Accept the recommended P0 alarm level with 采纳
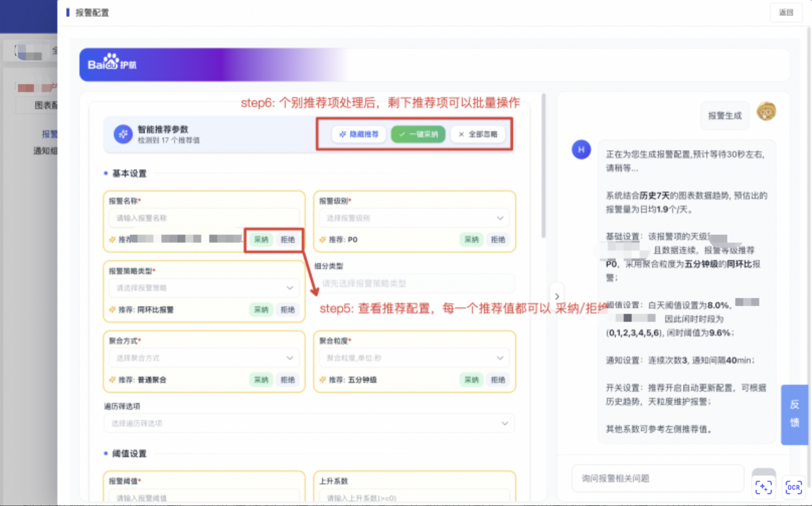Viewport: 812px width, 506px height. [471, 240]
